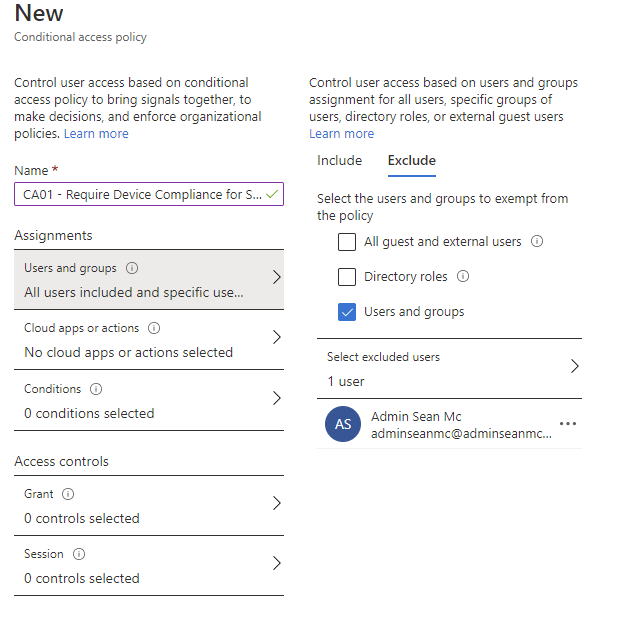The width and height of the screenshot is (633, 623).
Task: Click the Conditions info icon
Action: (x=96, y=389)
